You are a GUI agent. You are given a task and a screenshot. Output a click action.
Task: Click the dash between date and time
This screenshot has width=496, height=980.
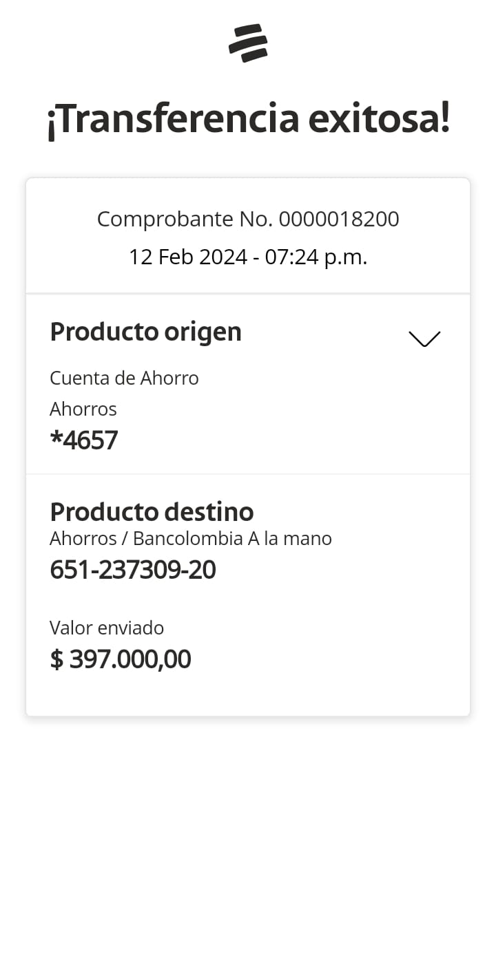coord(256,258)
